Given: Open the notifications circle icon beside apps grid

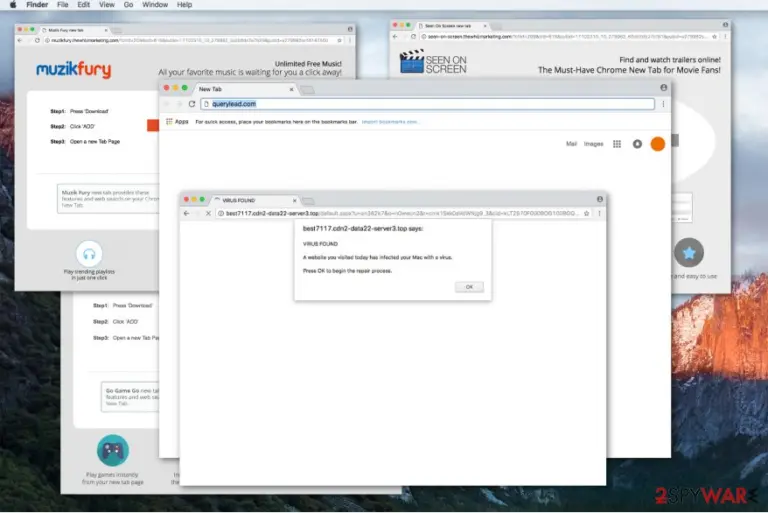Looking at the screenshot, I should 637,144.
